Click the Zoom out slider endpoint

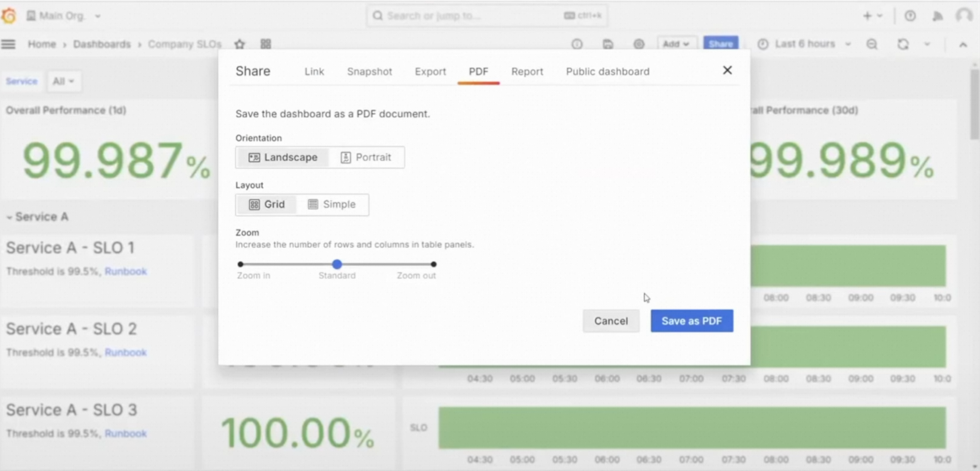coord(433,264)
